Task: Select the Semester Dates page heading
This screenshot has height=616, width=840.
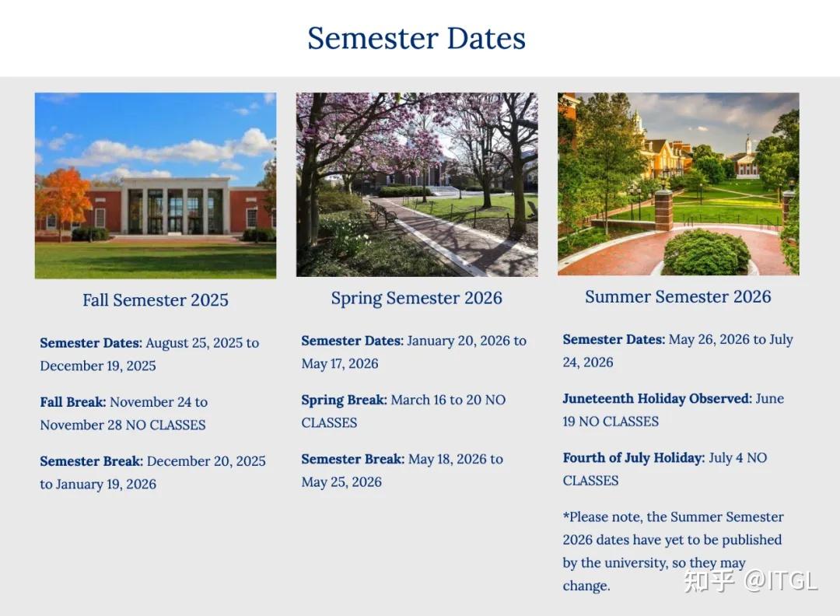Action: [416, 38]
